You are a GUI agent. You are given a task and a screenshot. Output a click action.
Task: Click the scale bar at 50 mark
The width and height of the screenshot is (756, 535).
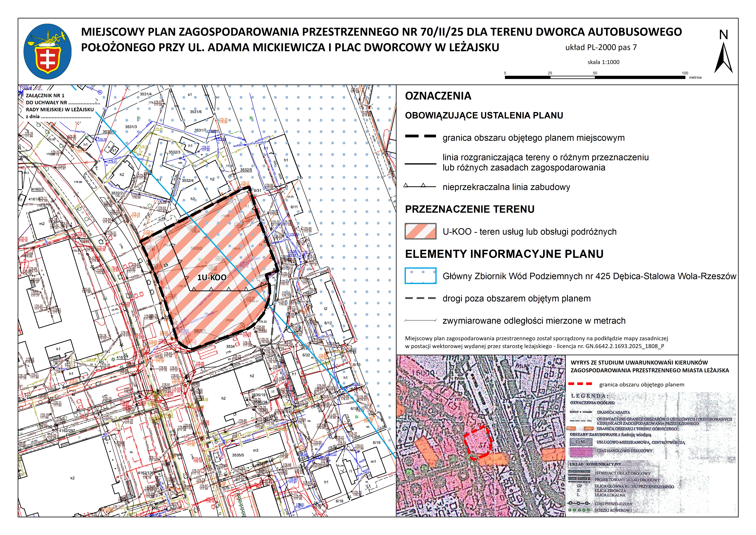pyautogui.click(x=595, y=77)
